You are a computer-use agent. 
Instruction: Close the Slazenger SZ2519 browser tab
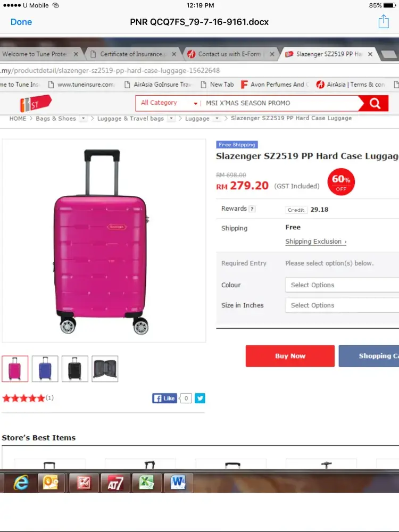coord(370,54)
